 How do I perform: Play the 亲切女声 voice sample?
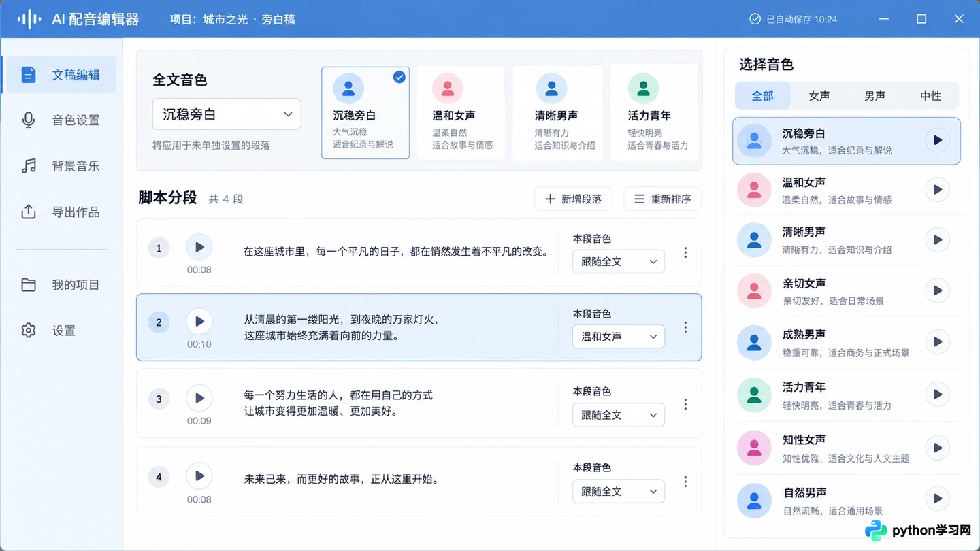(937, 290)
